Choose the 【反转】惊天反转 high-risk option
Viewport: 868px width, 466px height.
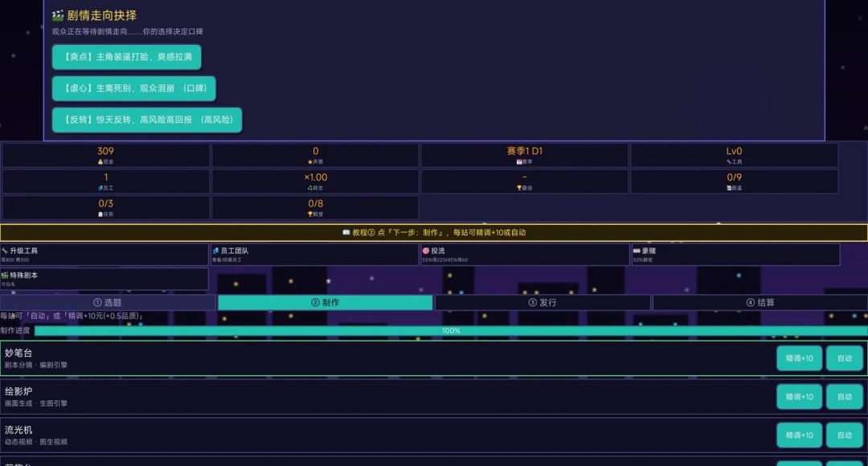click(x=147, y=120)
